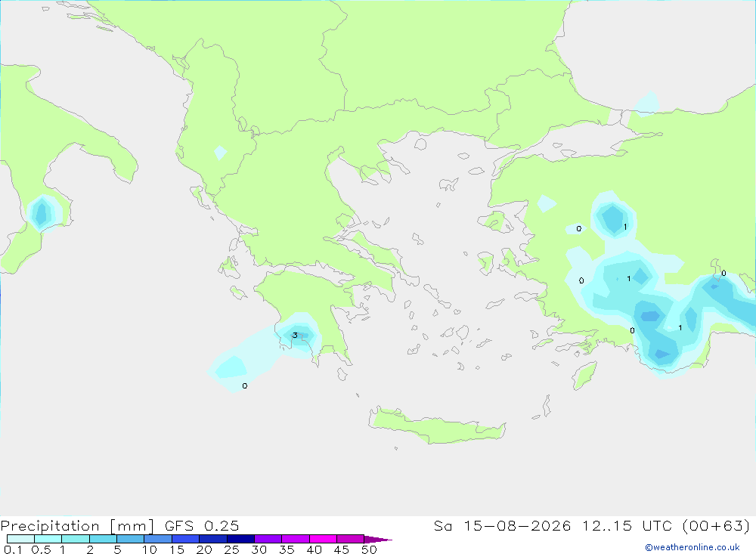Select the 5–10 mm legend swatch
Screen dimensions: 756x554
coord(131,539)
